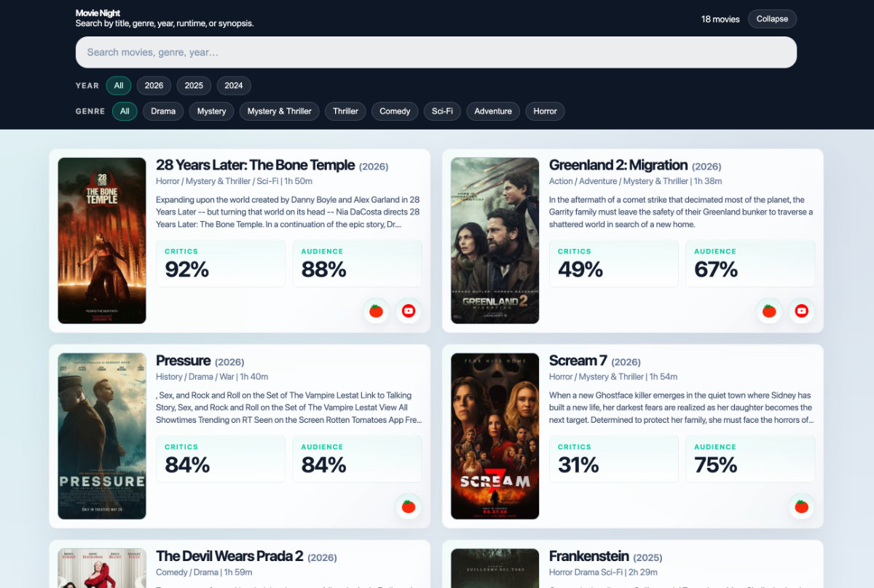874x588 pixels.
Task: Open Rotten Tomatoes link for Scream 7
Action: [802, 506]
